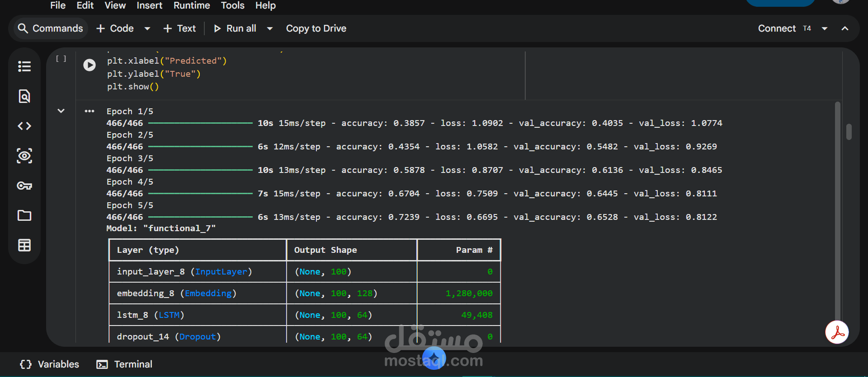Screen dimensions: 868x377
Task: Click Connect T4 runtime button
Action: [784, 28]
